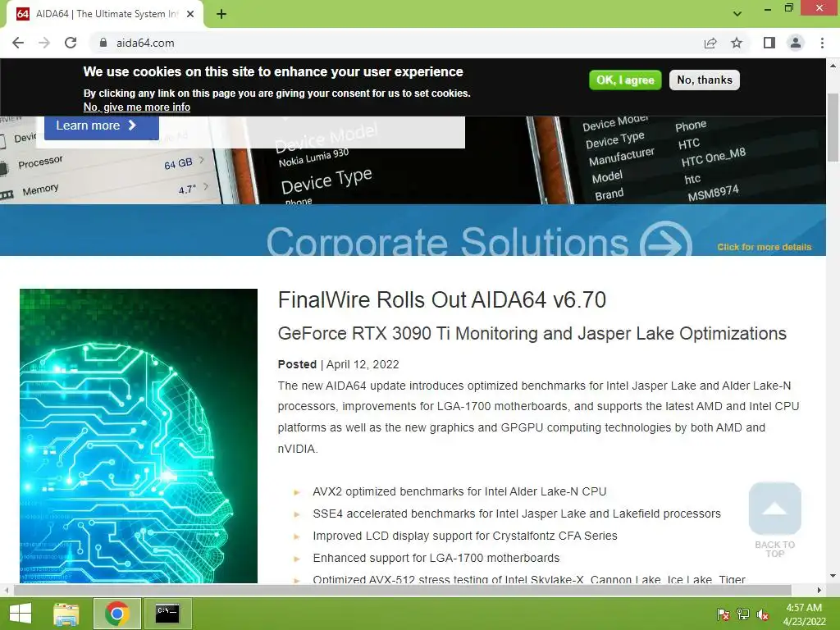Click the vertical scrollbar up arrow

pos(833,66)
